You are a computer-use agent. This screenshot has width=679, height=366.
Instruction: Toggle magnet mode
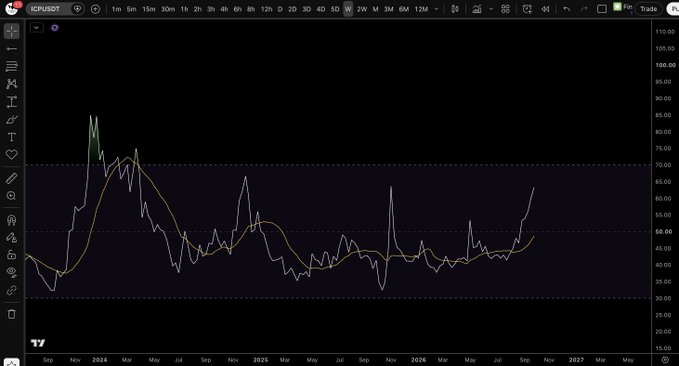(12, 220)
